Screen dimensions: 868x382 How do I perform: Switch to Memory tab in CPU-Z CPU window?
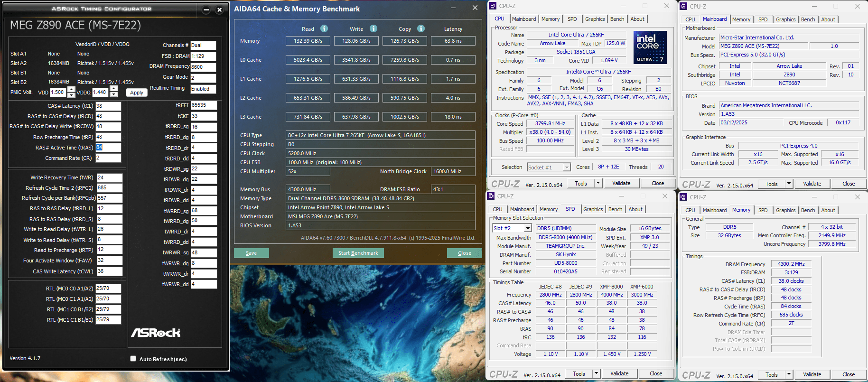(551, 19)
